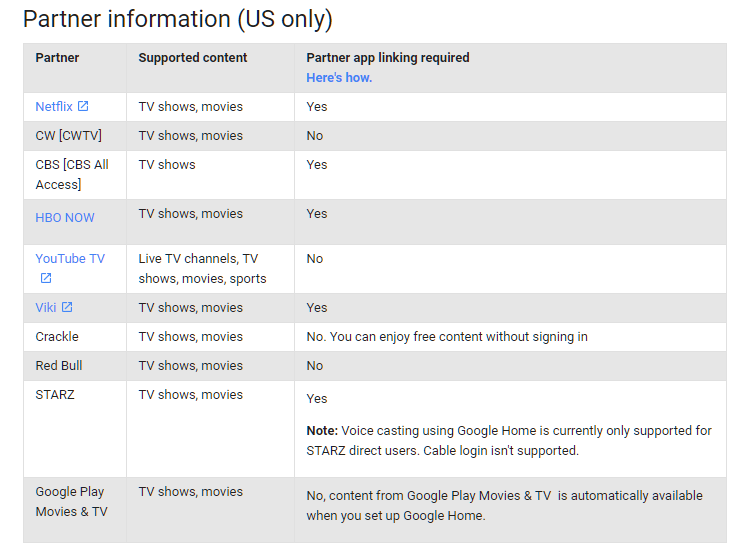
Task: Click the STARZ partner name
Action: (x=55, y=395)
